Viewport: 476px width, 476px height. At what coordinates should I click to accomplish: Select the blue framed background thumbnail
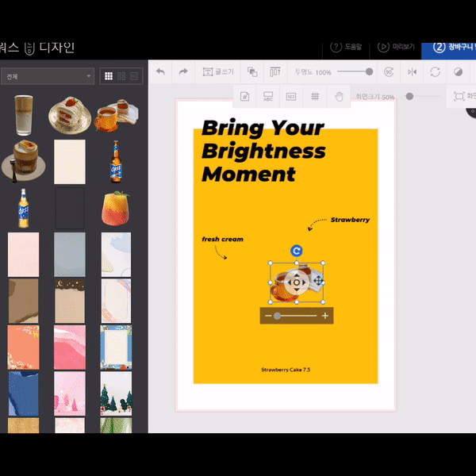coord(117,347)
